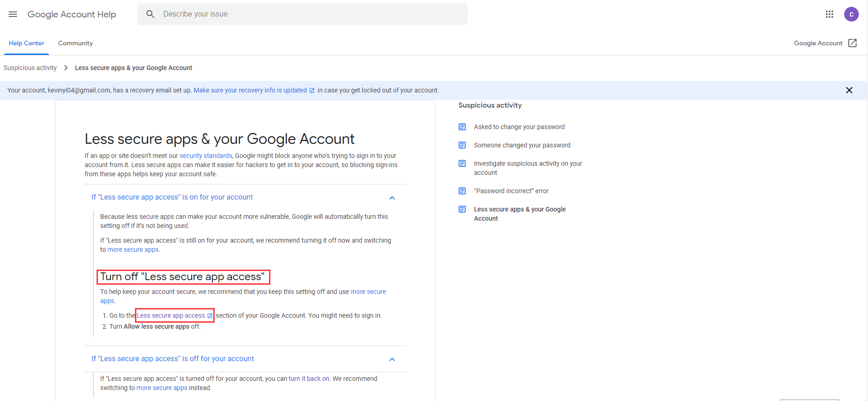Click external icon next to Less secure app access
Screen dimensions: 868x401
point(210,316)
